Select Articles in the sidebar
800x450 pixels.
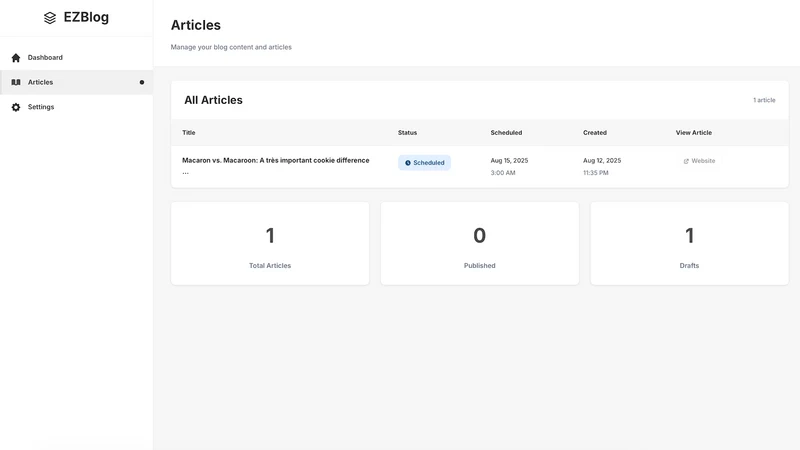click(x=77, y=82)
